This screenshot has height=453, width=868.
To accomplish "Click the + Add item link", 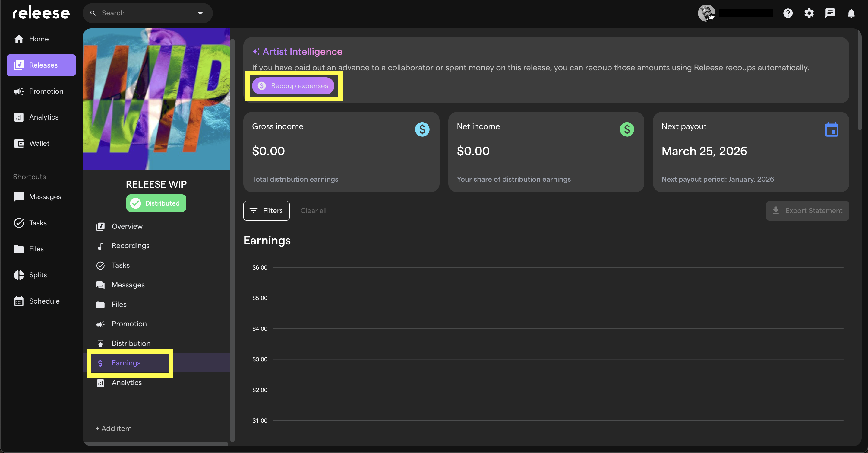I will [x=114, y=428].
